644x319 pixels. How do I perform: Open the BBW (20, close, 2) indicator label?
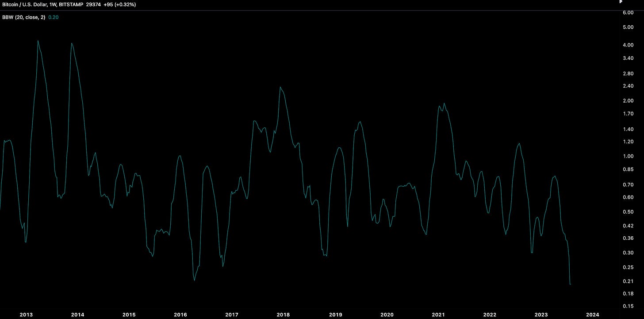coord(23,17)
